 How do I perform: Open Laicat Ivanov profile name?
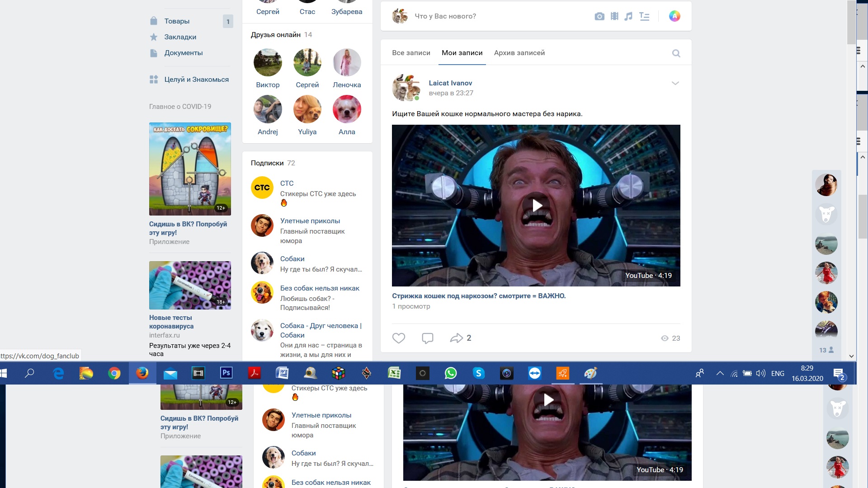pyautogui.click(x=450, y=83)
